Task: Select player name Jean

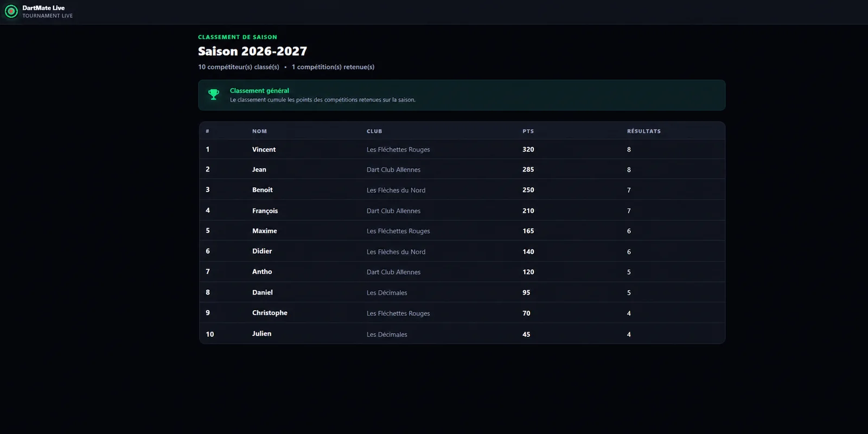Action: click(x=259, y=170)
